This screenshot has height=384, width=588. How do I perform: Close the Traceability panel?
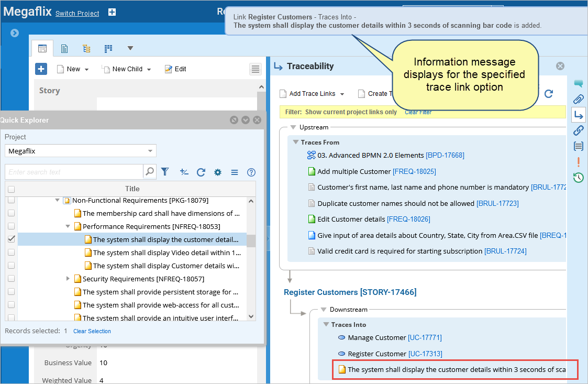point(560,66)
